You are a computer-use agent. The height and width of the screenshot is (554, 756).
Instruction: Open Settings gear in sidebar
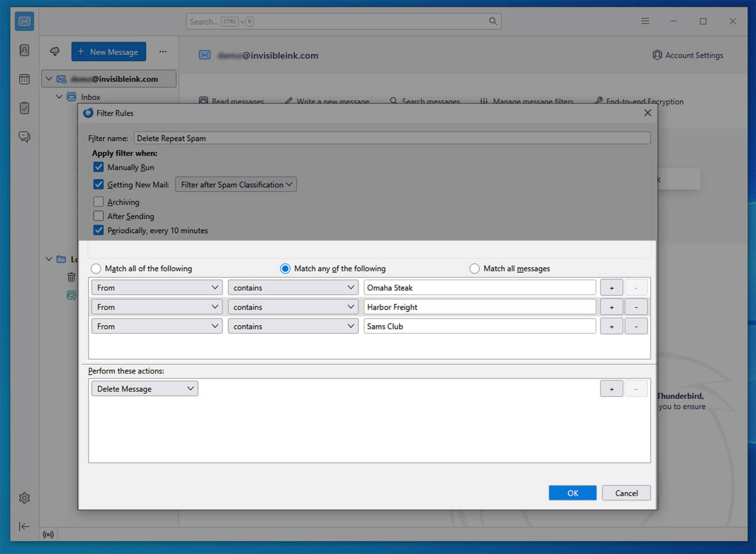(24, 498)
